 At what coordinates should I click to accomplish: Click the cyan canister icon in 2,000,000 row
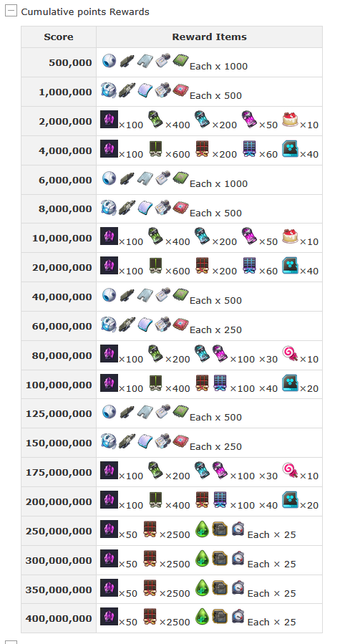point(202,120)
